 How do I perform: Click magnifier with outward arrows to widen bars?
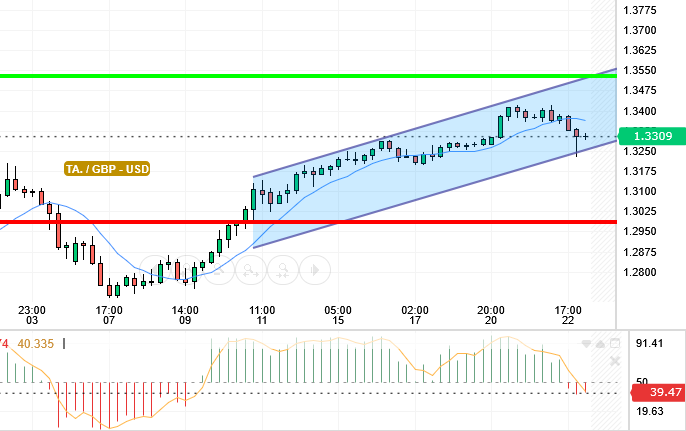click(x=251, y=270)
